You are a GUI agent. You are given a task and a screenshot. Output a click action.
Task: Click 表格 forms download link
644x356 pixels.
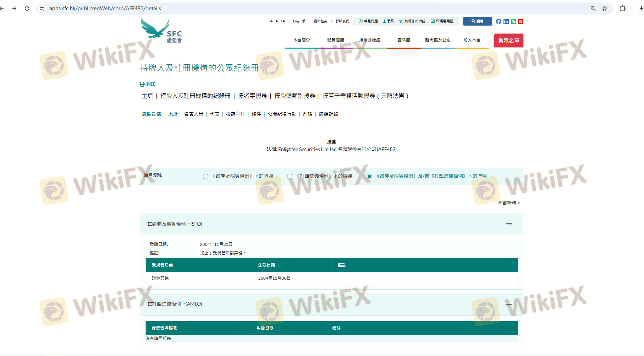pos(389,21)
